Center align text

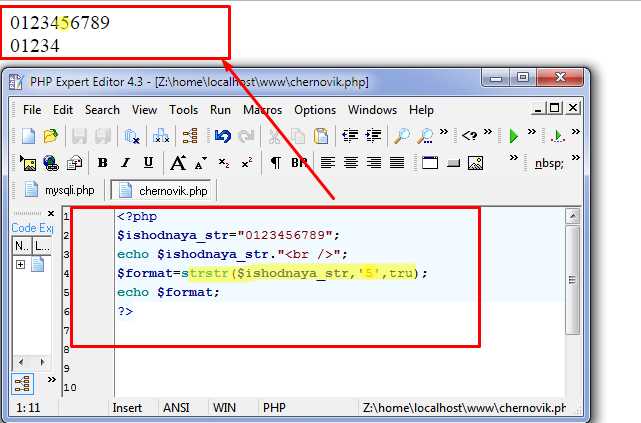click(351, 163)
